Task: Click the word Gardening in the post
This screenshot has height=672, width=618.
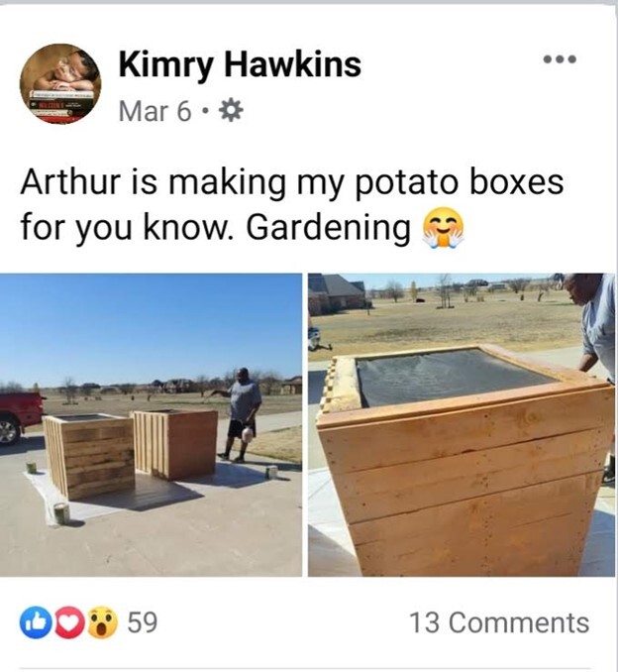Action: tap(328, 227)
